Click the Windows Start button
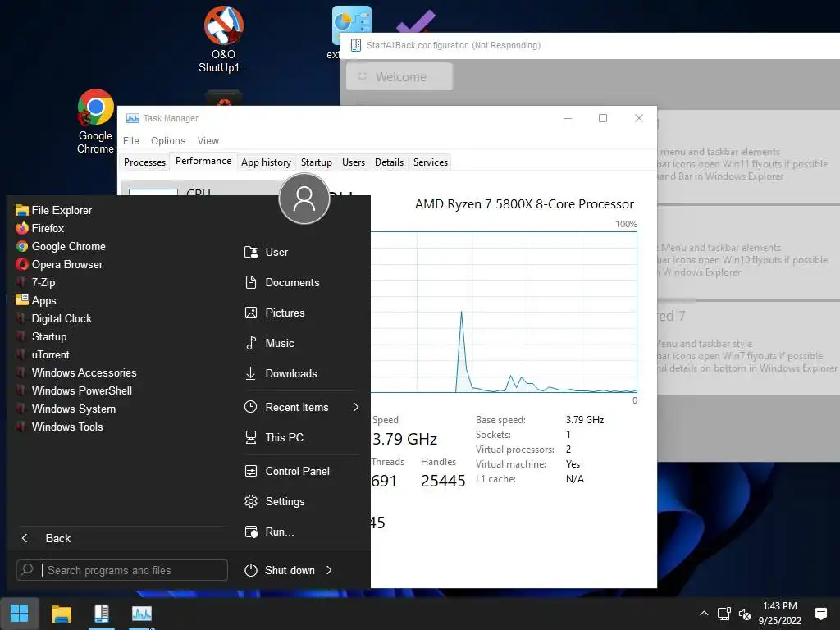 coord(20,614)
